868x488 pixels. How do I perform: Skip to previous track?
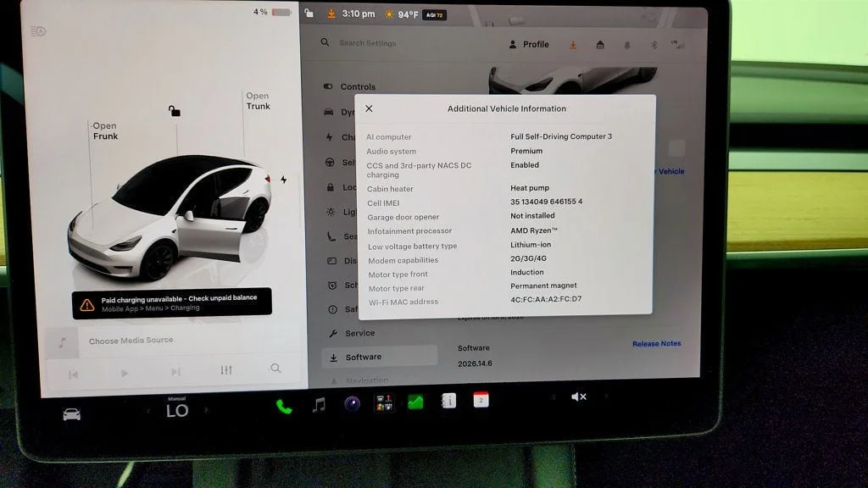[73, 375]
